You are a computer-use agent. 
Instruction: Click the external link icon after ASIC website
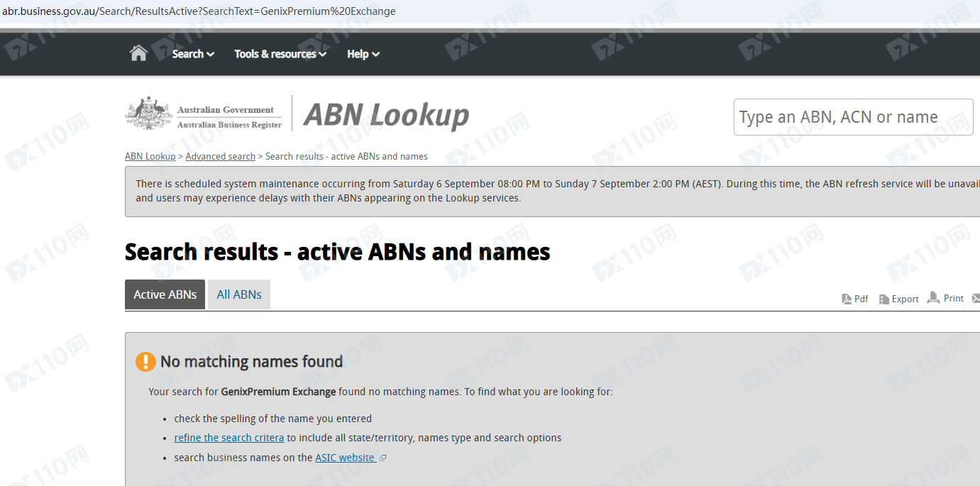(x=383, y=458)
